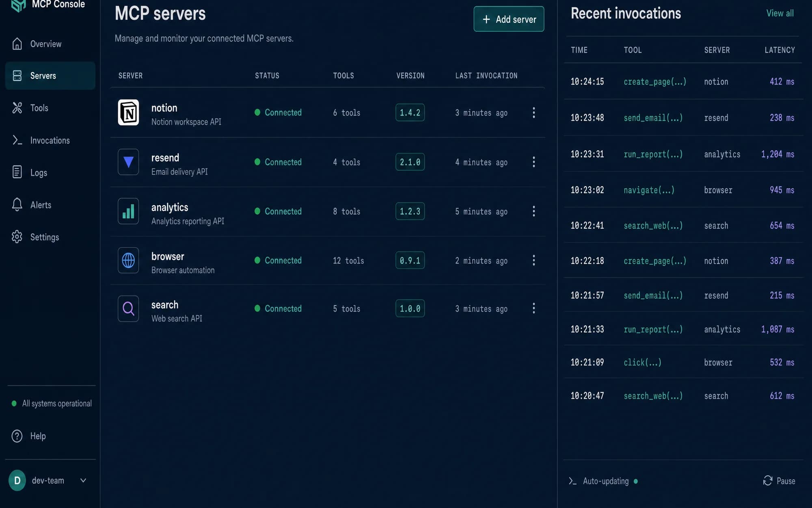Click the Help question mark icon
The width and height of the screenshot is (812, 508).
click(17, 436)
